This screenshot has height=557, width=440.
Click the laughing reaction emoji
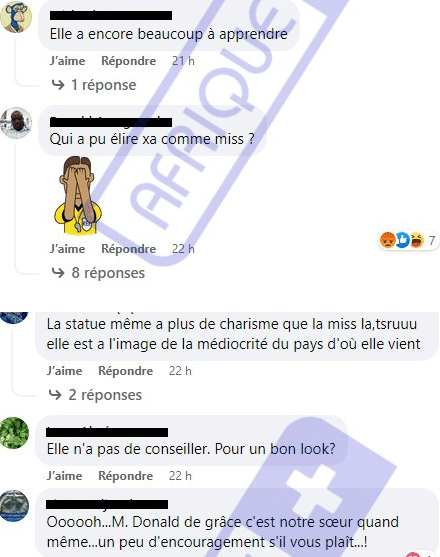(417, 240)
